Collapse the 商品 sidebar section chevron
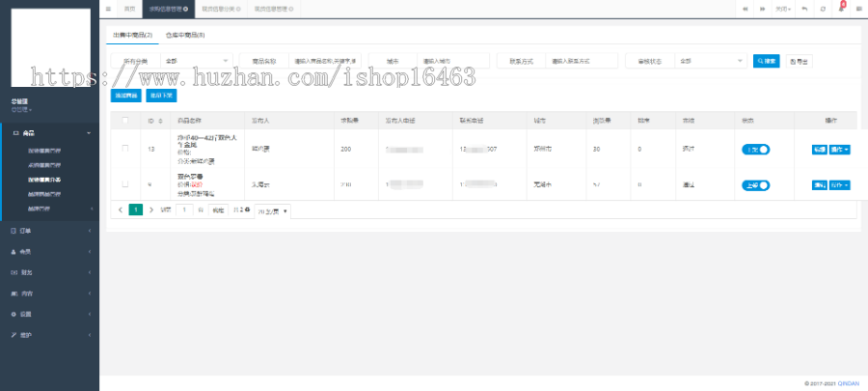Viewport: 868px width, 391px height. [x=89, y=133]
